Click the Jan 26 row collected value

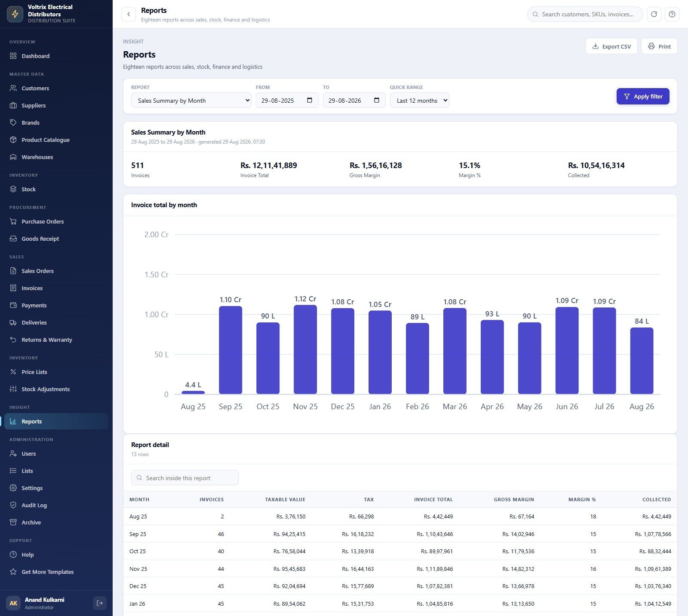pyautogui.click(x=653, y=604)
